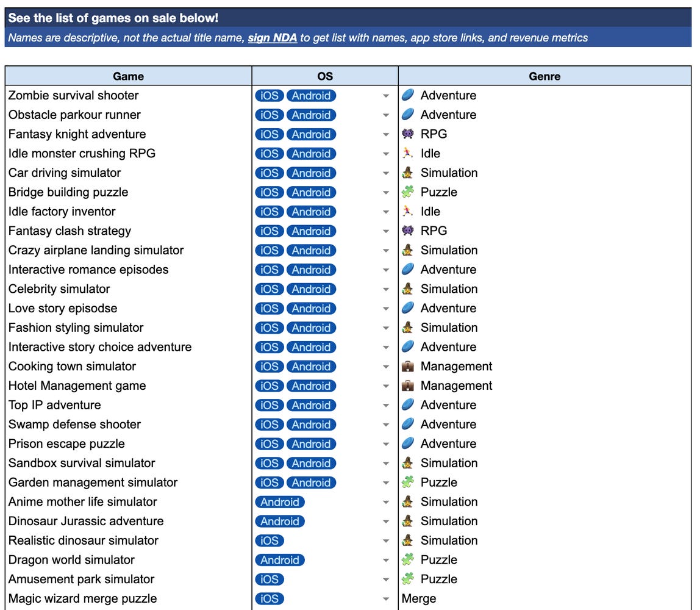The width and height of the screenshot is (700, 610).
Task: Click Simulation icon for Car driving simulator
Action: point(407,173)
